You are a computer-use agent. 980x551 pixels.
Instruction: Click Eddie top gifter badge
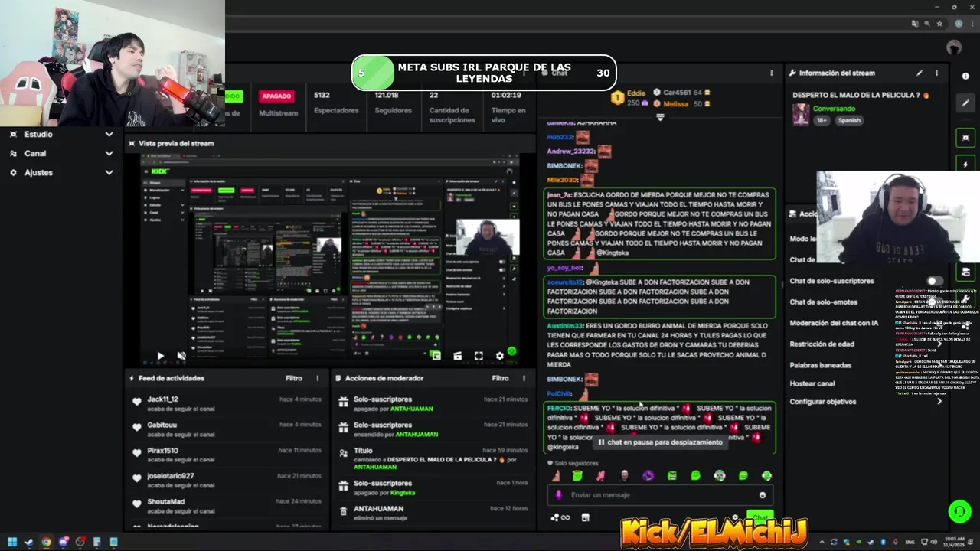[629, 97]
